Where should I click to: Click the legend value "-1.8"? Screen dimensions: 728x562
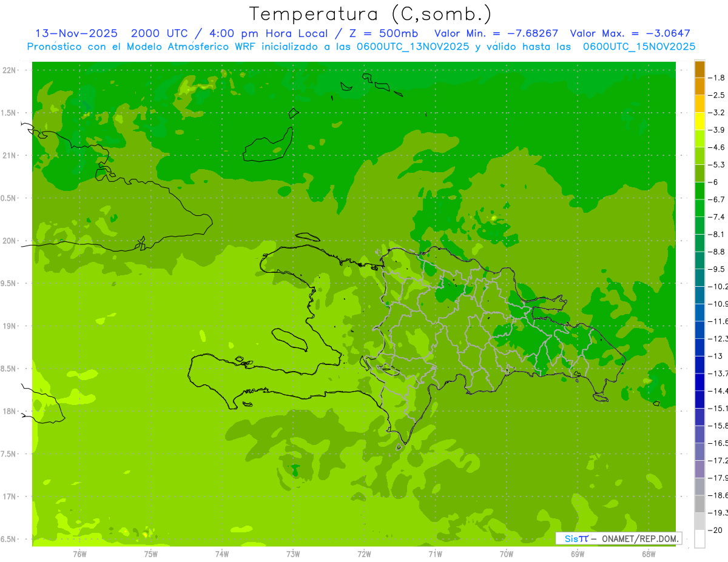pyautogui.click(x=716, y=78)
